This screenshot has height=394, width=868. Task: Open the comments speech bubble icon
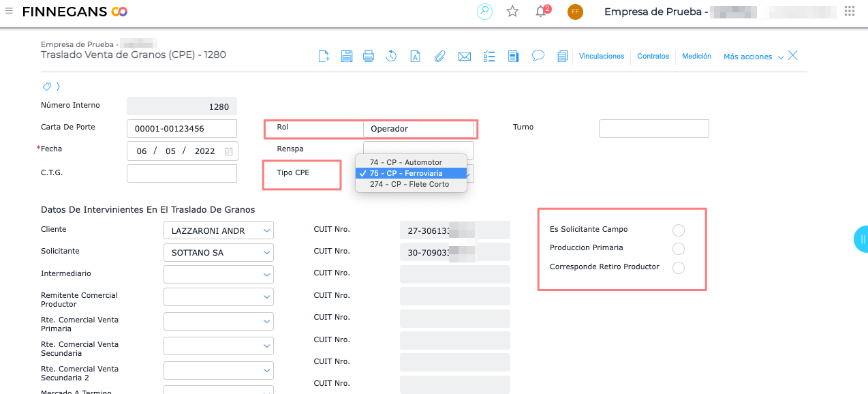point(538,56)
